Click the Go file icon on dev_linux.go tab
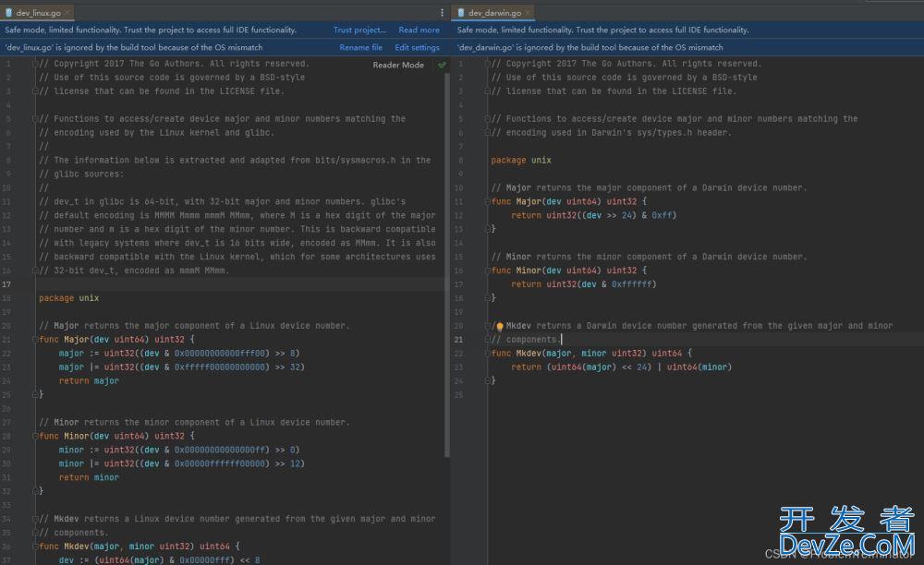924x565 pixels. [9, 12]
